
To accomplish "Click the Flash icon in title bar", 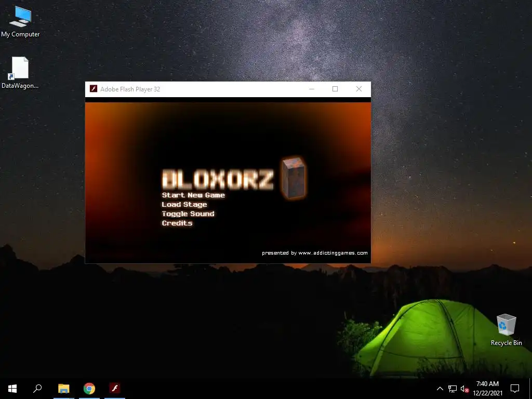I will (x=94, y=89).
